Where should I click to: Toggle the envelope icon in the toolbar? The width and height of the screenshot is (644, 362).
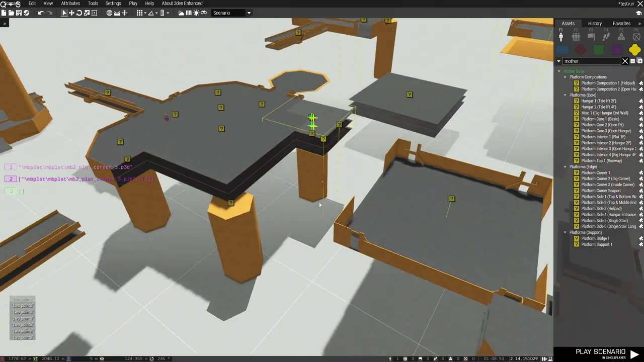[117, 13]
